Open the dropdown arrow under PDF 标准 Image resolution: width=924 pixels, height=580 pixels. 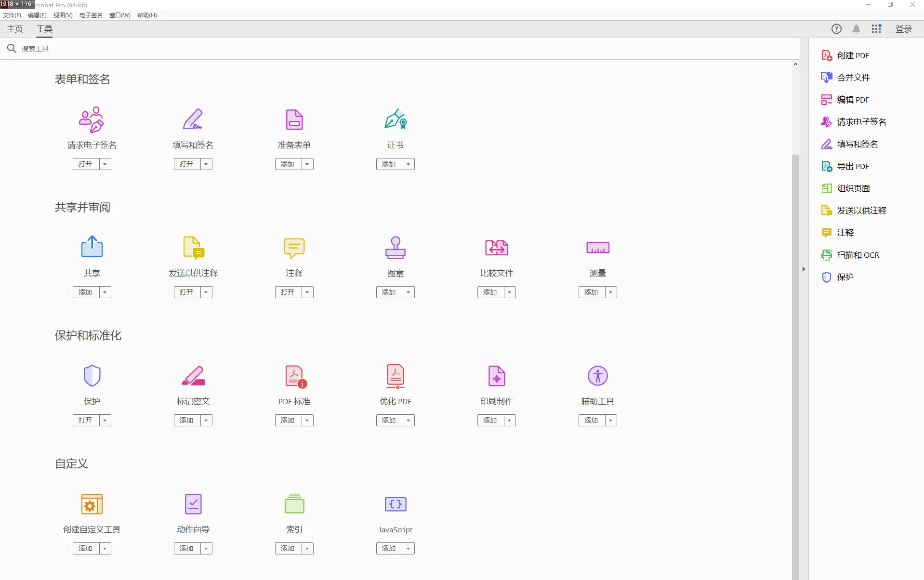[307, 421]
